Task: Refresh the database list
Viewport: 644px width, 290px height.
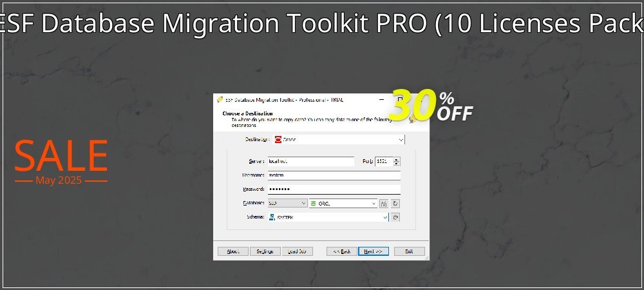Action: point(395,204)
